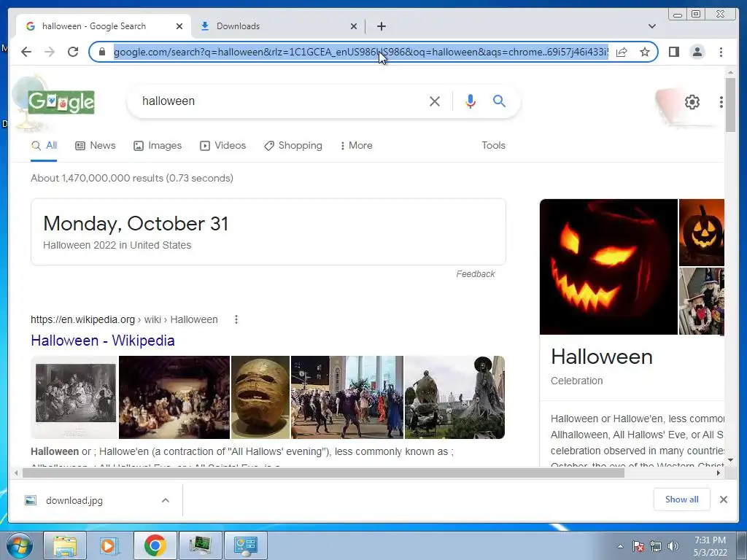Click the horizontal scrollbar thumb
Viewport: 747px width, 560px height.
point(323,472)
